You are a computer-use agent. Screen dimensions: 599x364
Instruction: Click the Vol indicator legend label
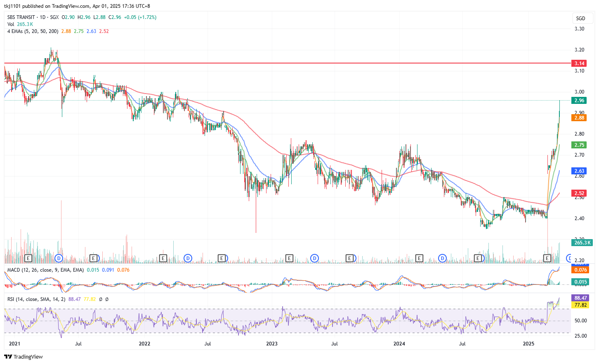(11, 24)
